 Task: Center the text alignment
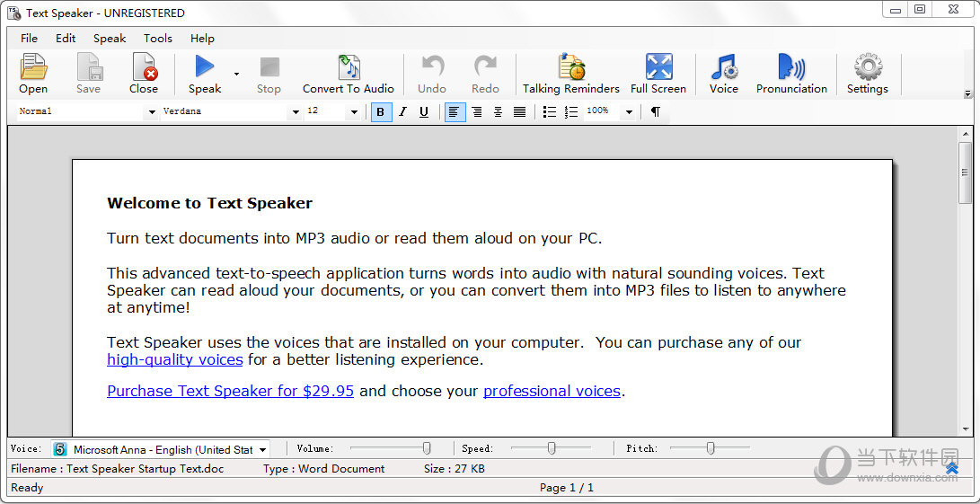pos(499,112)
